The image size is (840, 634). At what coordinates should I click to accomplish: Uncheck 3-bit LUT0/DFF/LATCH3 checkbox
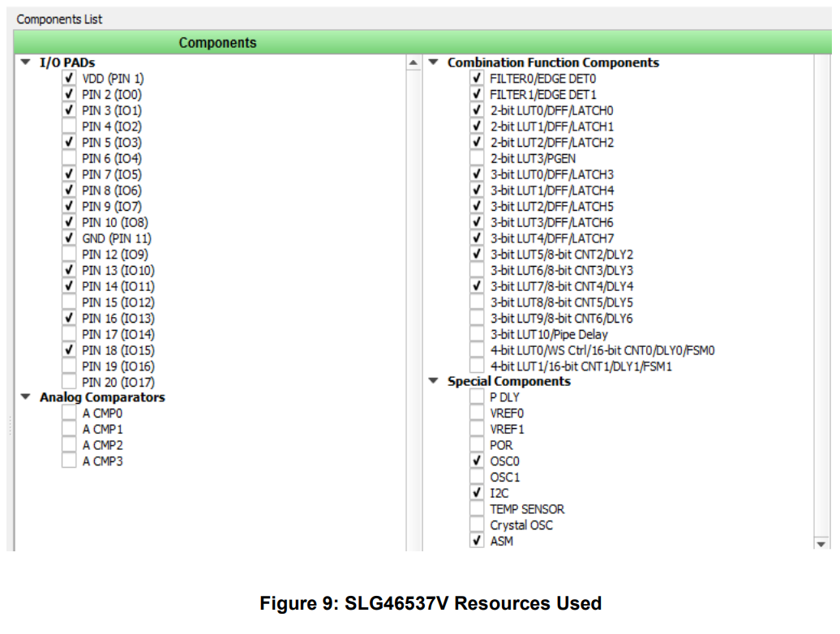(477, 174)
